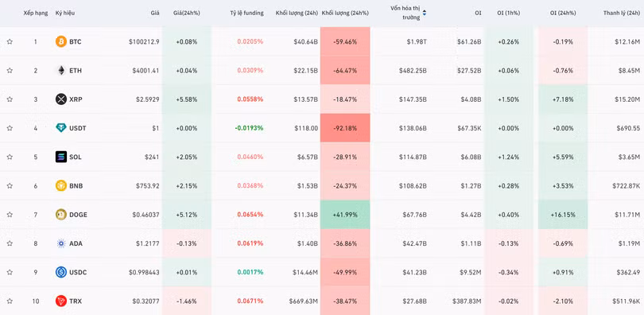Click the BNB coin logo

pos(60,185)
